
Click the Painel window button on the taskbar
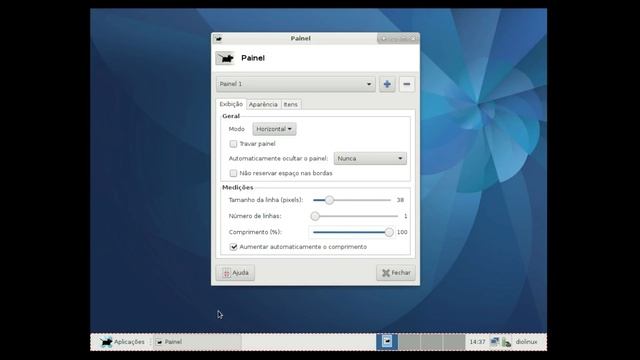[198, 342]
